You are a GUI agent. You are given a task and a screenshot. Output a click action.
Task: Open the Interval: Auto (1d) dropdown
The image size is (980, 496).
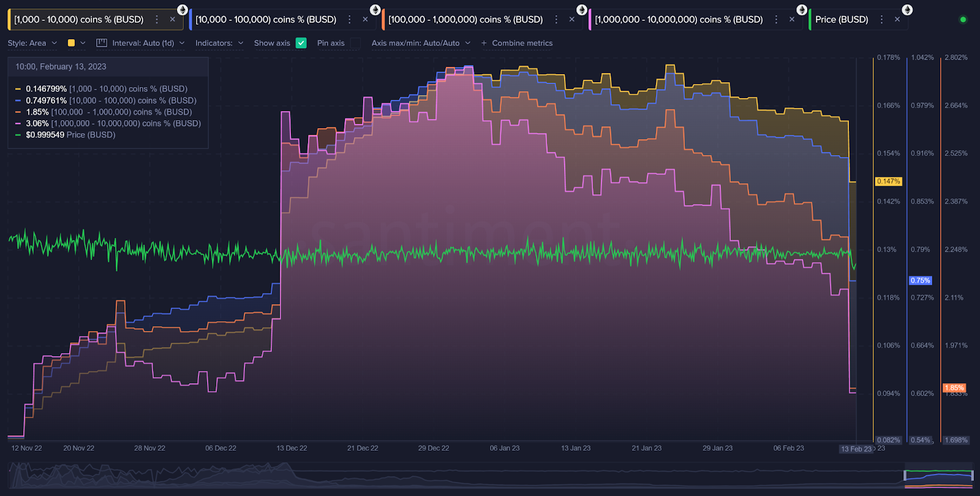[x=148, y=43]
